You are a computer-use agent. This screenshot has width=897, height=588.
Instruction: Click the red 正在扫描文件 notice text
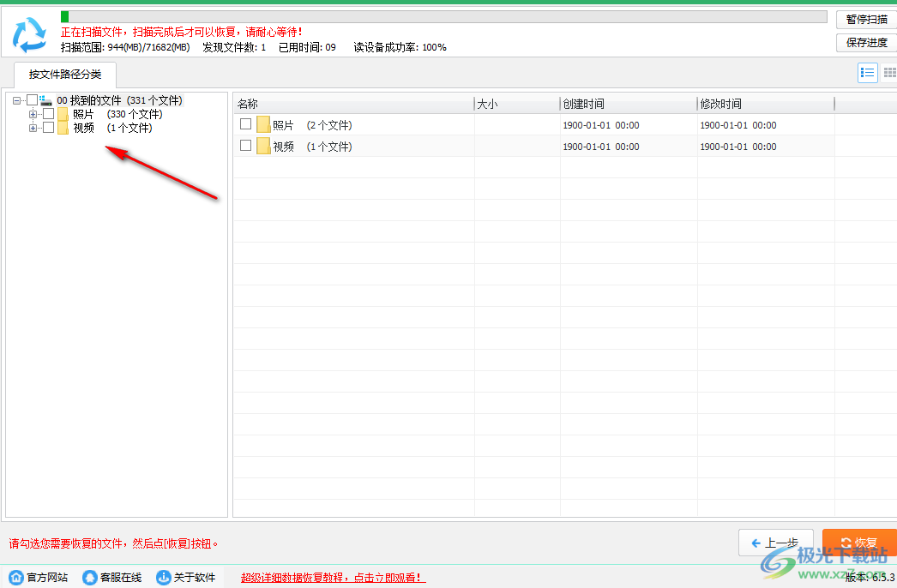coord(181,32)
